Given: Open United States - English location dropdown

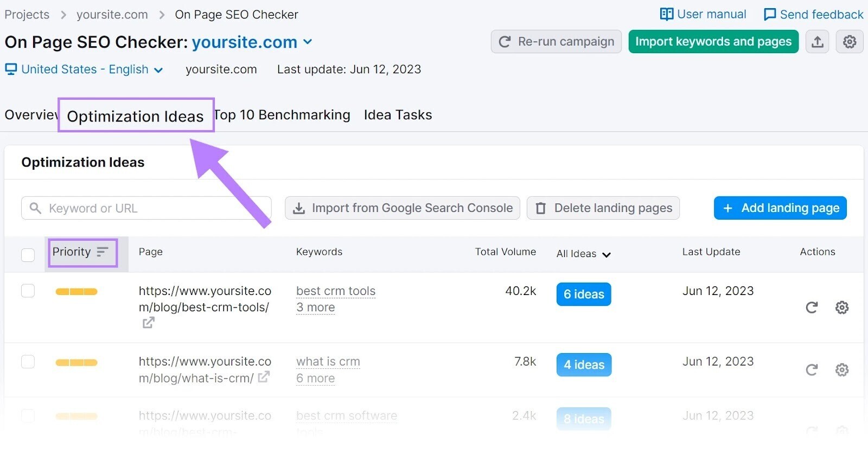Looking at the screenshot, I should click(84, 69).
